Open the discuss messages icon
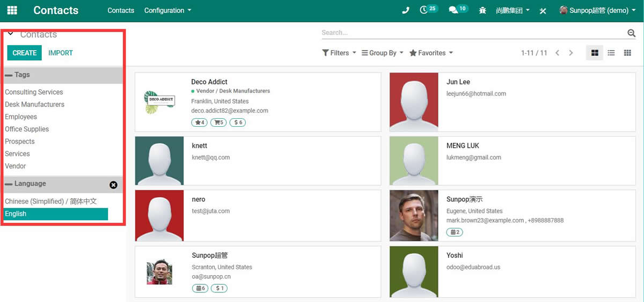Viewport: 644px width, 302px height. pyautogui.click(x=453, y=10)
